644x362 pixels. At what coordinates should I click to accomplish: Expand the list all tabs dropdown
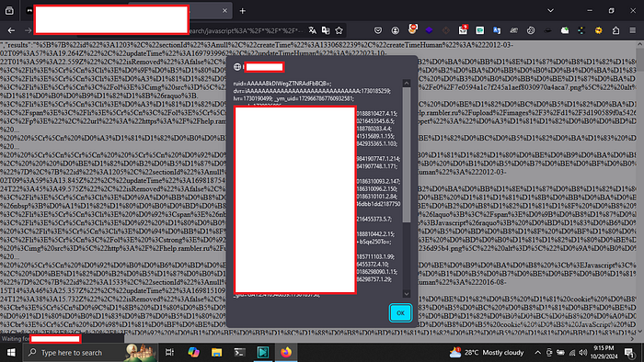(550, 11)
